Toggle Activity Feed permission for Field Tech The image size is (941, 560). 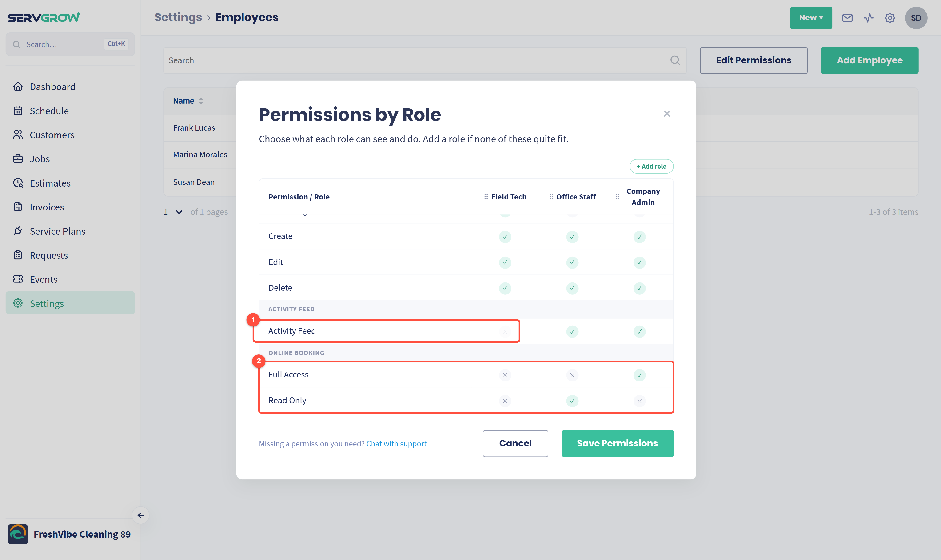[x=505, y=331]
